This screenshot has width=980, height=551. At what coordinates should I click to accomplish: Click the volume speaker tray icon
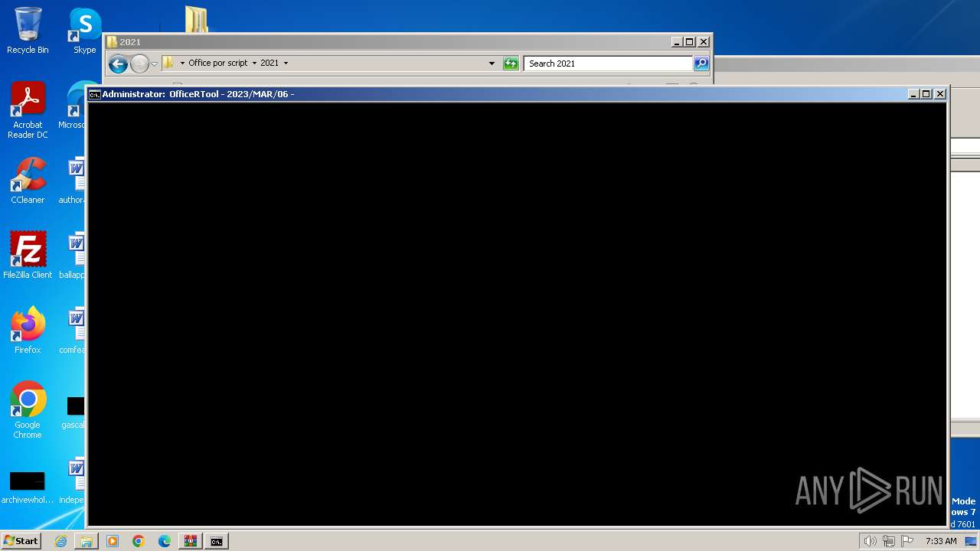870,541
